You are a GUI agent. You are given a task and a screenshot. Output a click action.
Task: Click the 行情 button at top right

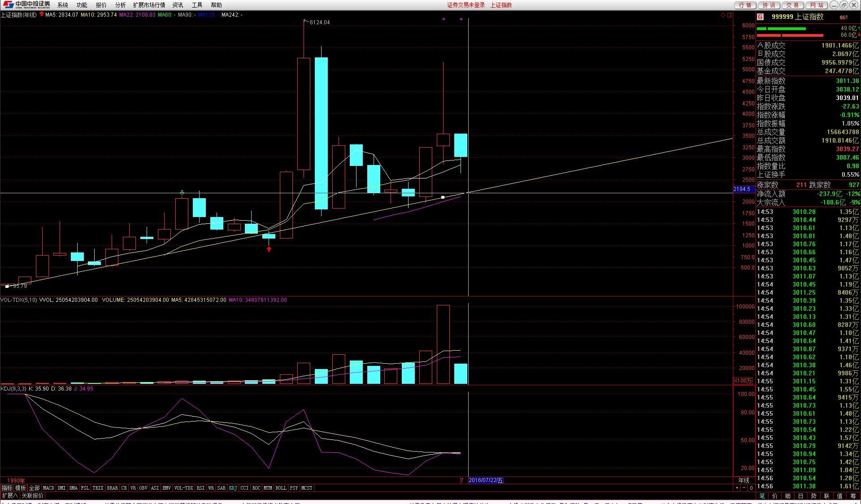pos(745,5)
